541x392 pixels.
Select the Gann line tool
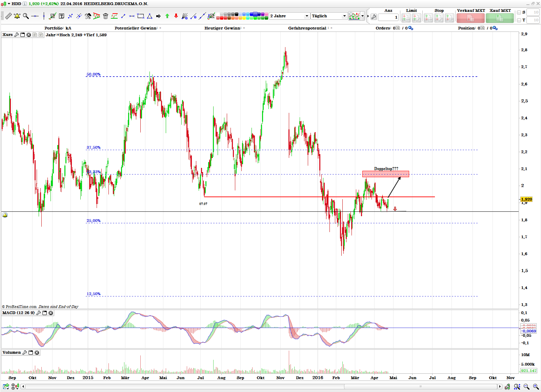(194, 16)
